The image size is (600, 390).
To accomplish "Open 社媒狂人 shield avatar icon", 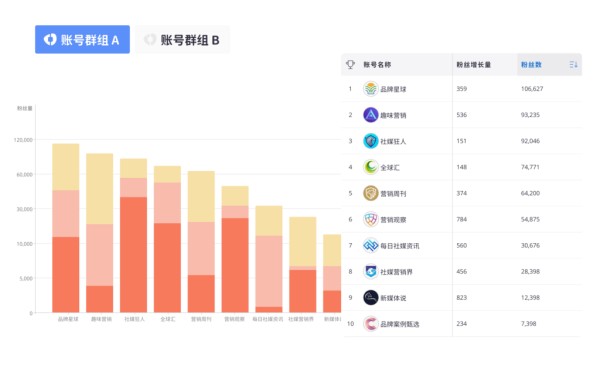I will point(370,141).
